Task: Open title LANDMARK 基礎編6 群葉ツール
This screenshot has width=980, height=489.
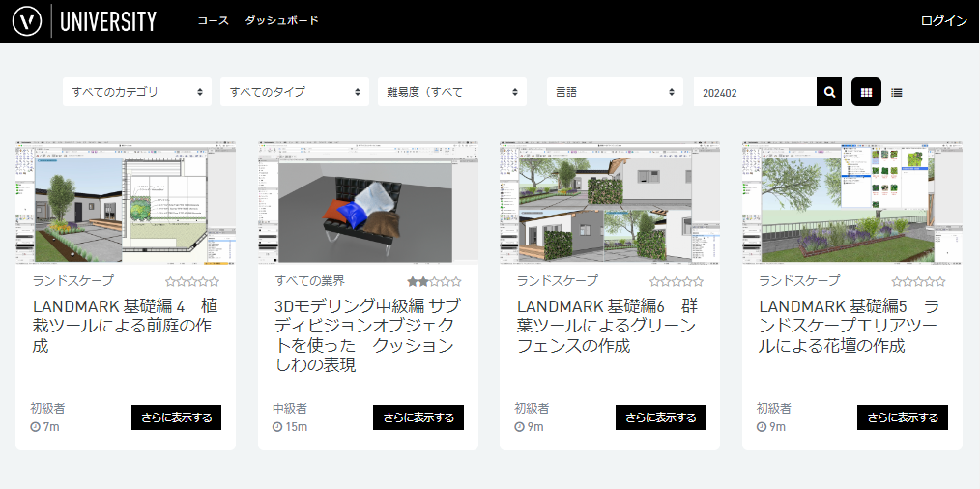Action: 608,326
